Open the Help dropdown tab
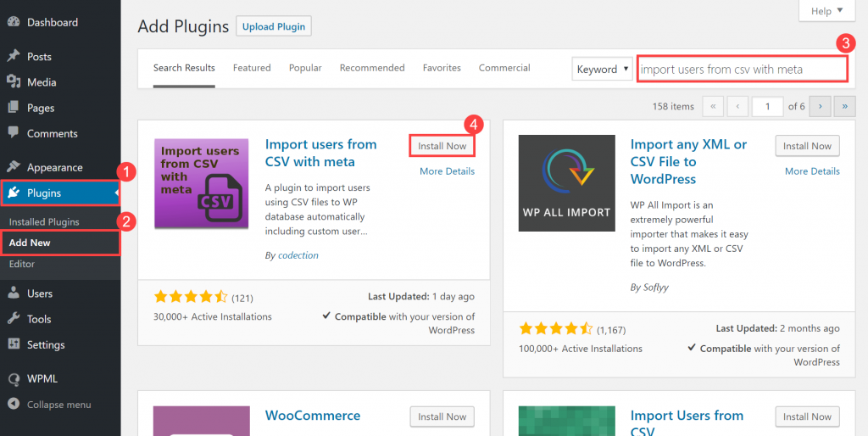The height and width of the screenshot is (436, 868). click(827, 11)
